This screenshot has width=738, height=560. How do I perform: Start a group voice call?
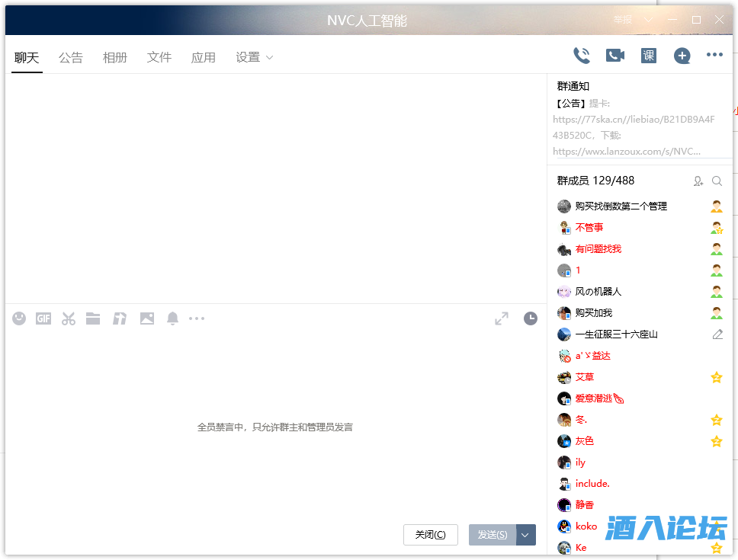582,56
